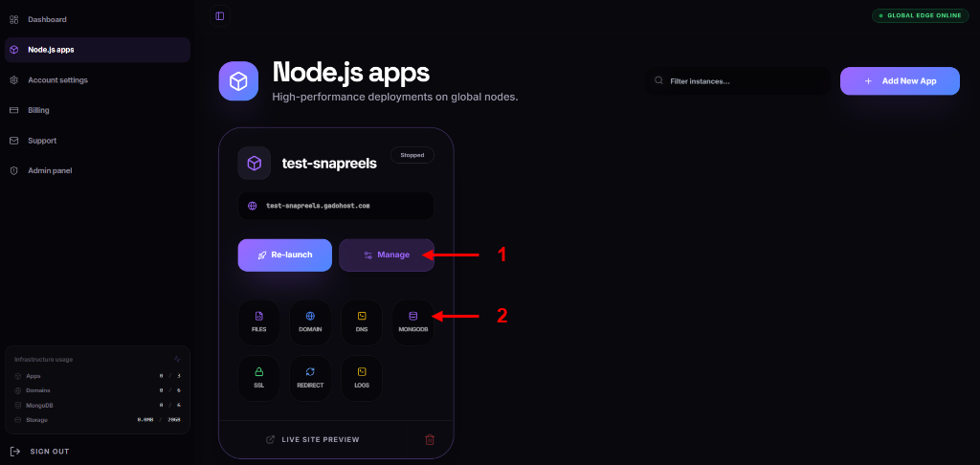
Task: Go to Billing section
Action: [97, 110]
